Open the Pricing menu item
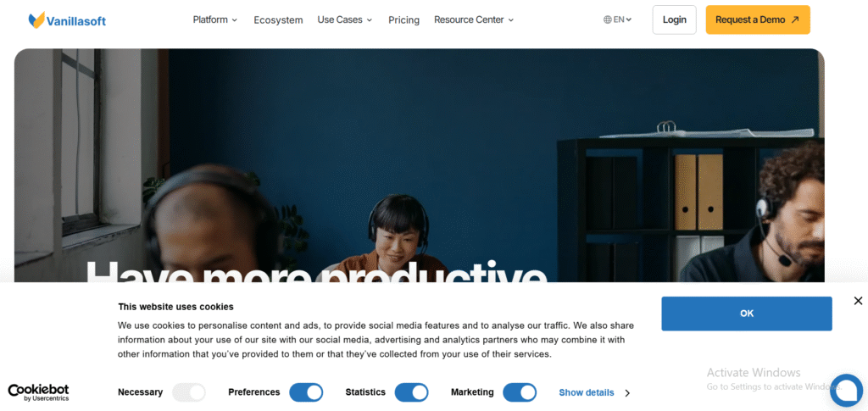 pyautogui.click(x=403, y=20)
